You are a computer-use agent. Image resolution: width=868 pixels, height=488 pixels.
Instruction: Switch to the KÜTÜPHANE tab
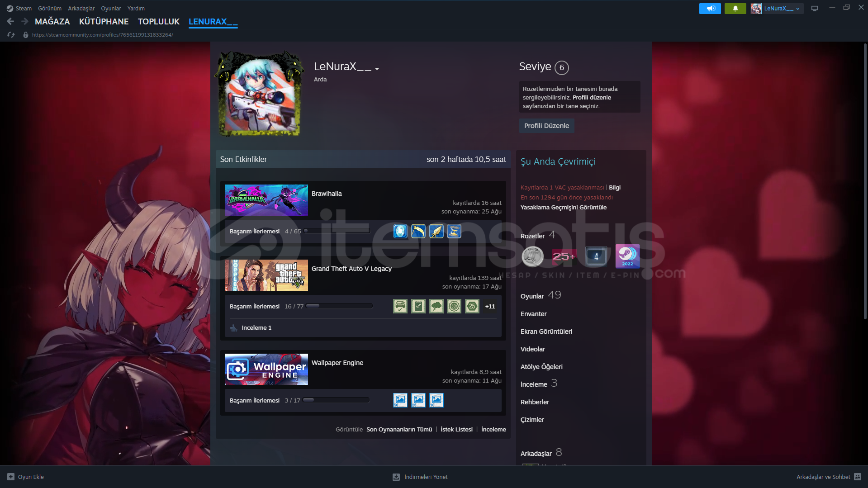[104, 21]
